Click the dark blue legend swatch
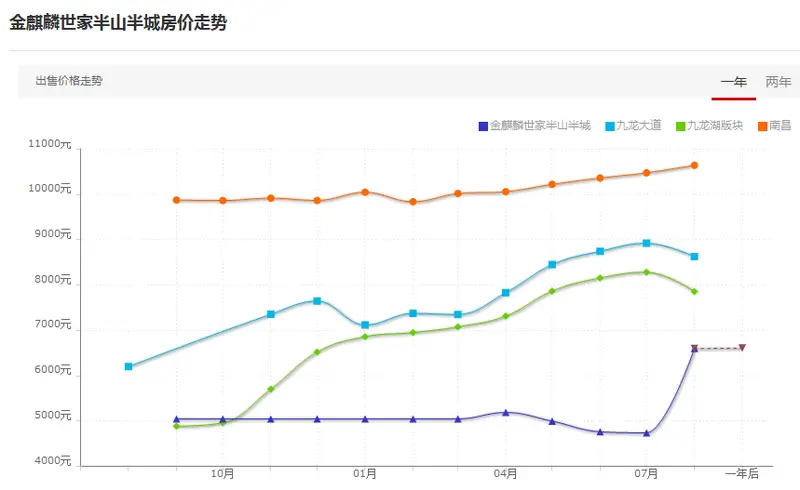Viewport: 800px width, 490px height. point(483,126)
